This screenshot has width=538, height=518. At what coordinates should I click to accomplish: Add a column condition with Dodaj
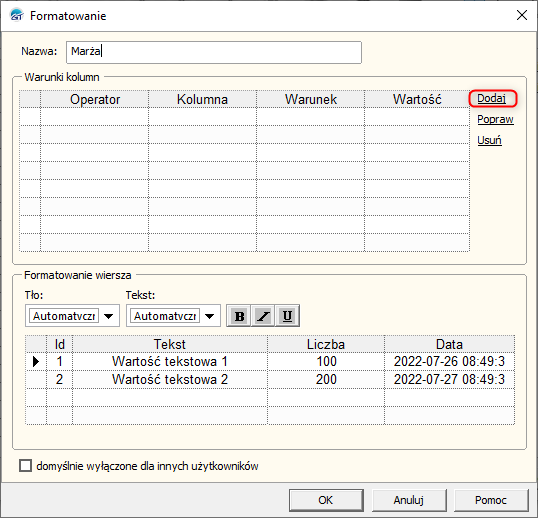(491, 98)
